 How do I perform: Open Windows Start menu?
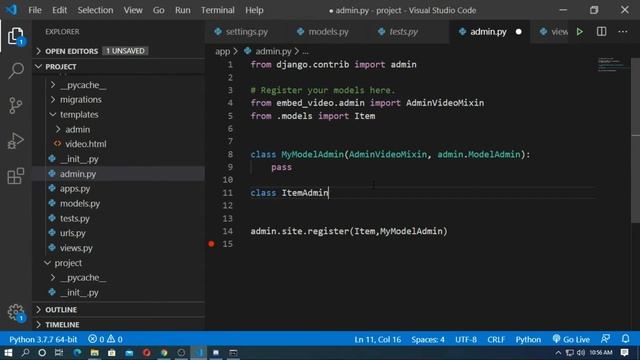tap(8, 353)
